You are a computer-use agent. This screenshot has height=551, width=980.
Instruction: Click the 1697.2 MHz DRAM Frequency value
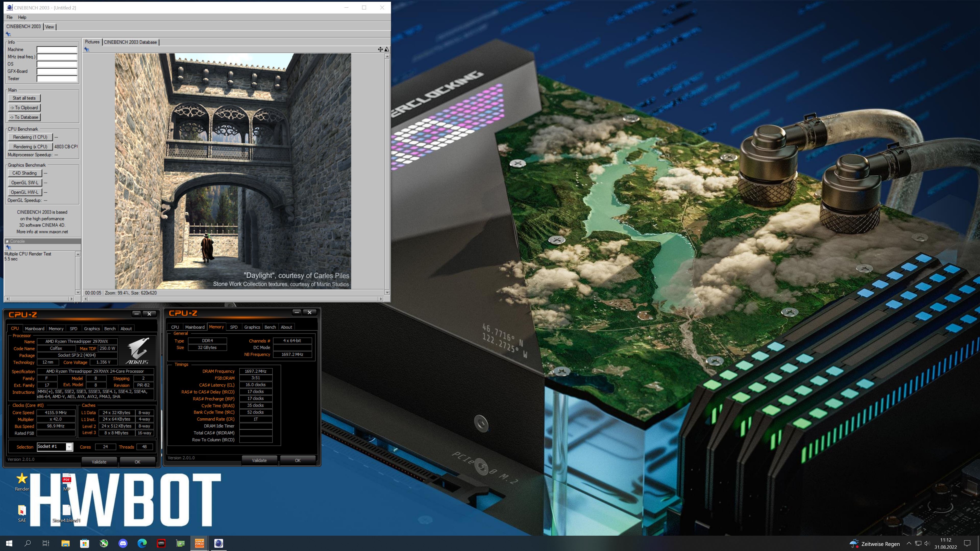255,371
